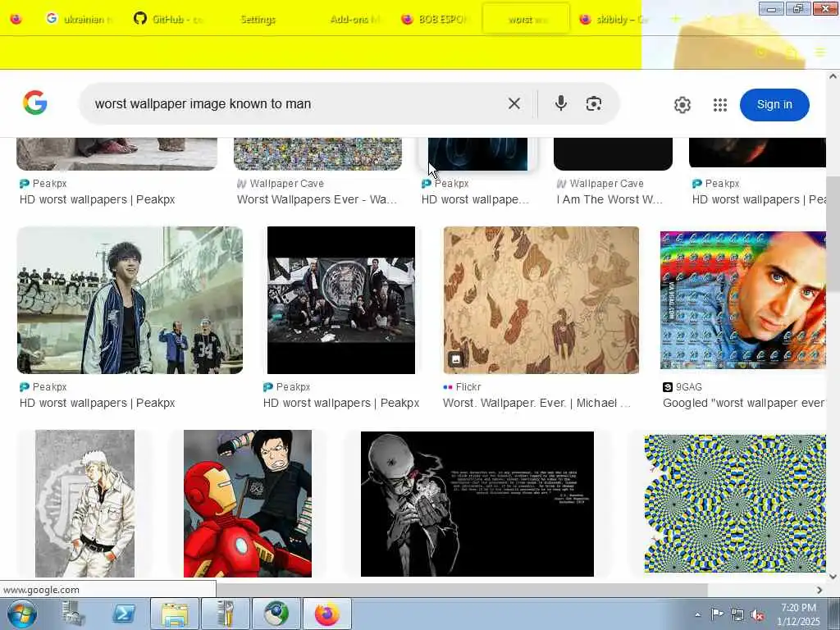Open the tools cabinet taskbar app

tap(225, 614)
